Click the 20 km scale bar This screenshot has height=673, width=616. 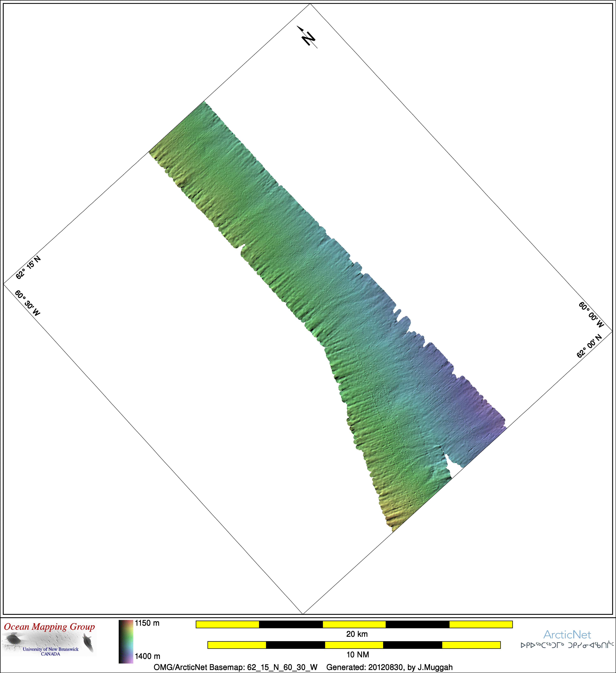tap(354, 624)
